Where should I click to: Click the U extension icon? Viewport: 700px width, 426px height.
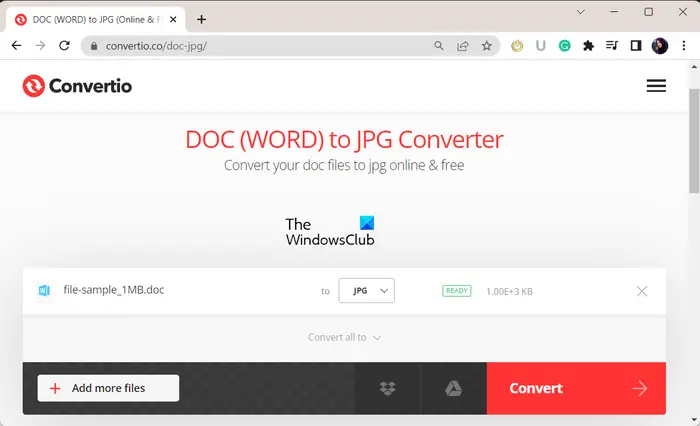[x=541, y=46]
